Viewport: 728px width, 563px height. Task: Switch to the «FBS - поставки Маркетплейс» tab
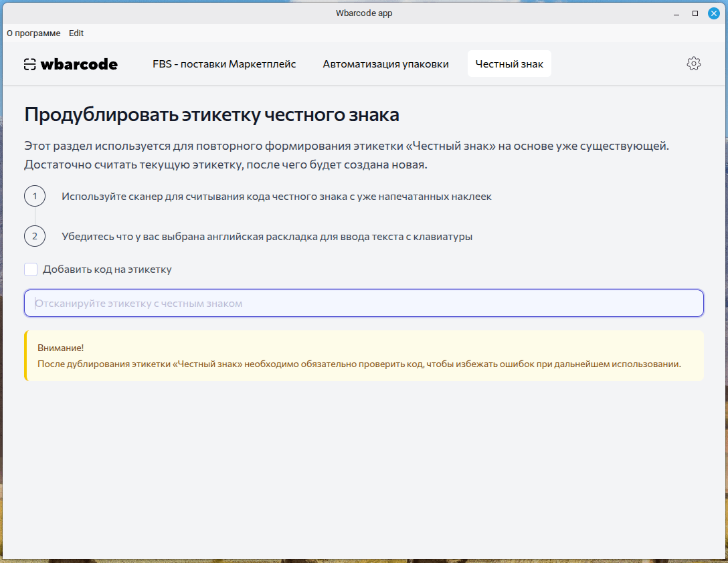click(x=224, y=64)
